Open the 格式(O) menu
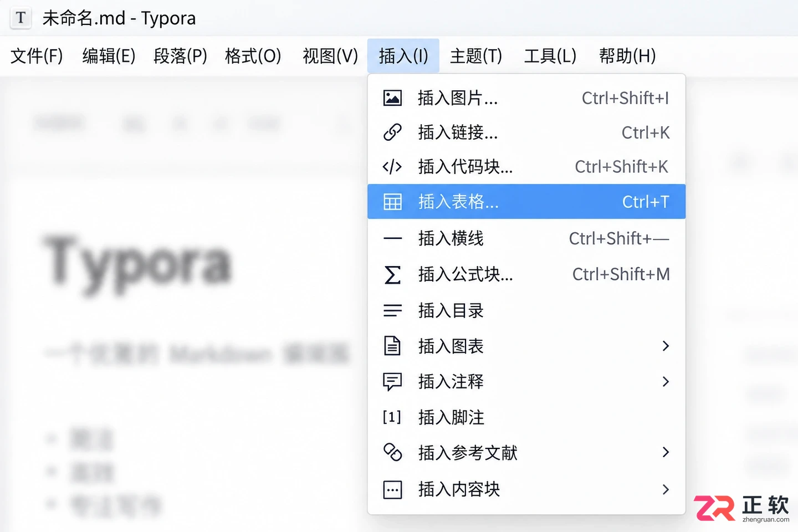The width and height of the screenshot is (798, 532). [x=253, y=56]
